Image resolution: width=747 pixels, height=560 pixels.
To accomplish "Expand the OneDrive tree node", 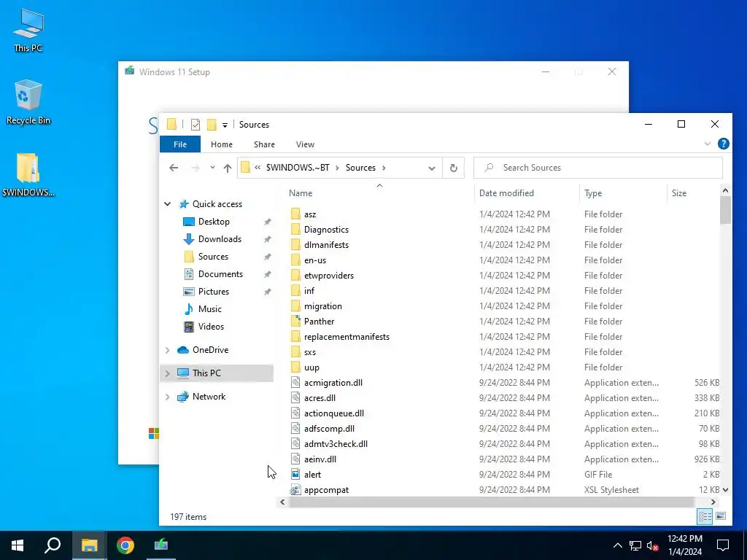I will click(x=168, y=350).
